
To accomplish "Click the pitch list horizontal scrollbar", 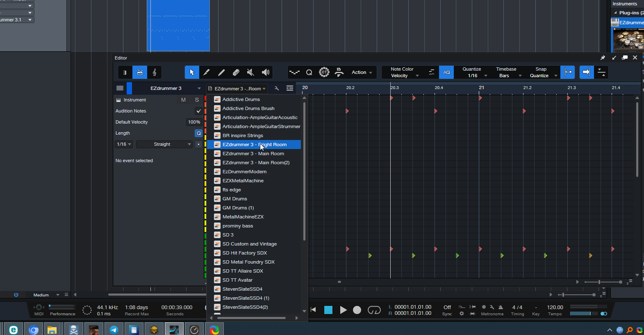I will (x=251, y=318).
